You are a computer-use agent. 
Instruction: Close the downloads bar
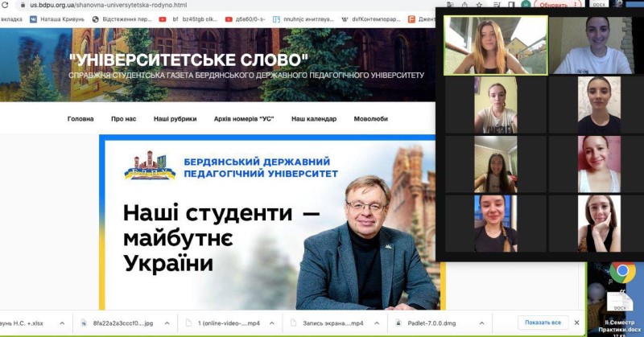576,323
